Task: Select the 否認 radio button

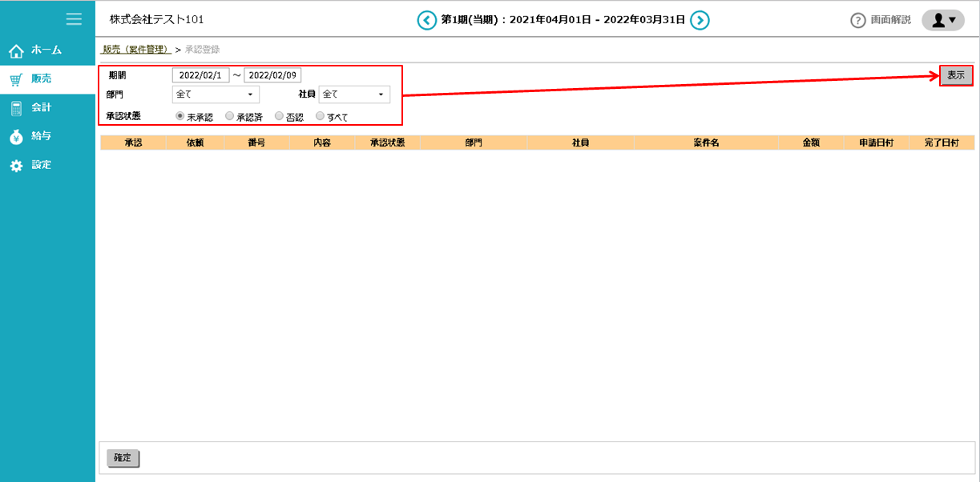Action: 279,116
